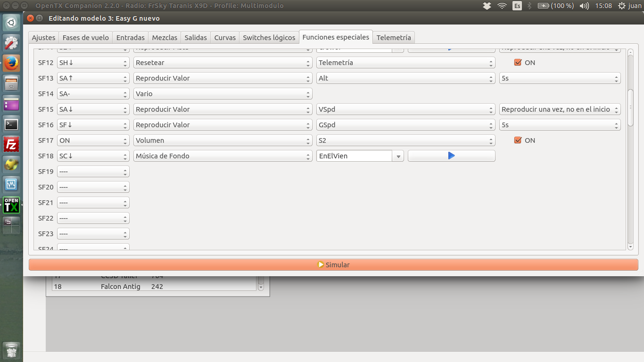Image resolution: width=644 pixels, height=362 pixels.
Task: Open the SF13 switch dropdown showing SA↑
Action: [93, 78]
